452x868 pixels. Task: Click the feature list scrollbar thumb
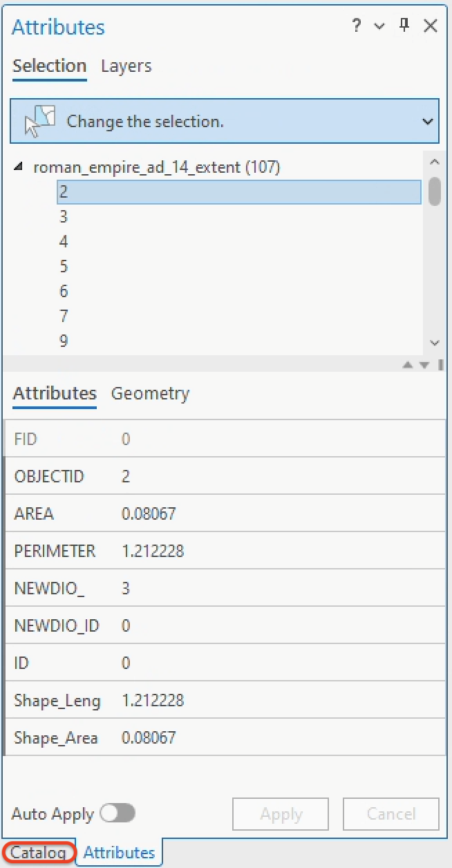click(x=434, y=191)
